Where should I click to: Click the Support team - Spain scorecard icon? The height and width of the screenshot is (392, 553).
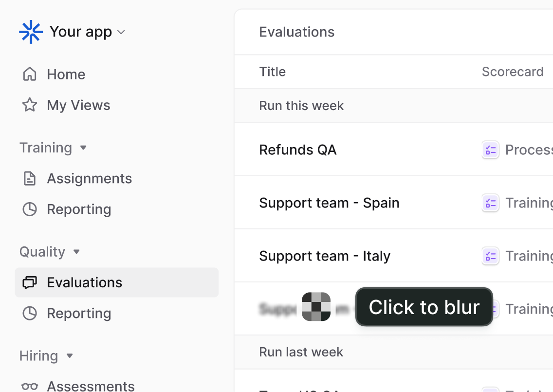tap(490, 203)
